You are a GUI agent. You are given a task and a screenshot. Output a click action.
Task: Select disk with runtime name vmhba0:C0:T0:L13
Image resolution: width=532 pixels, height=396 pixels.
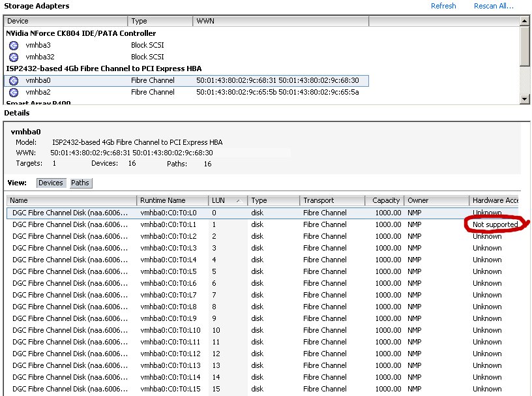click(262, 365)
